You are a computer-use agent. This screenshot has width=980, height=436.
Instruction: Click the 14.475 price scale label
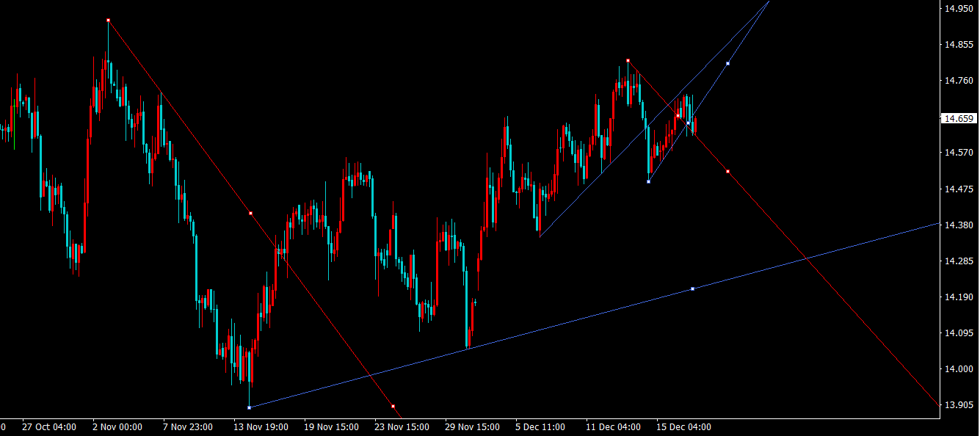point(959,189)
